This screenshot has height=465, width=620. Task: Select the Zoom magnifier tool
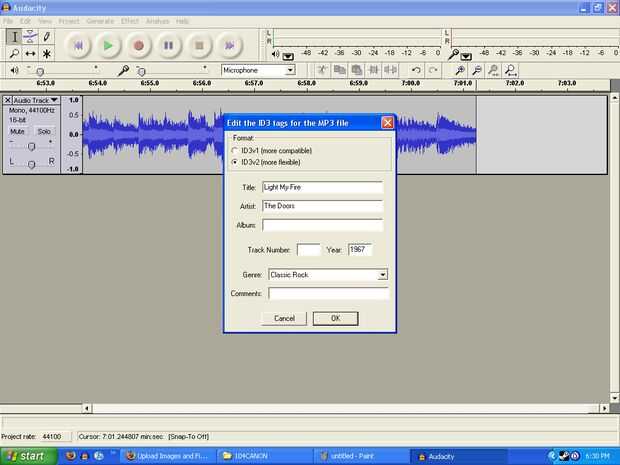(14, 53)
